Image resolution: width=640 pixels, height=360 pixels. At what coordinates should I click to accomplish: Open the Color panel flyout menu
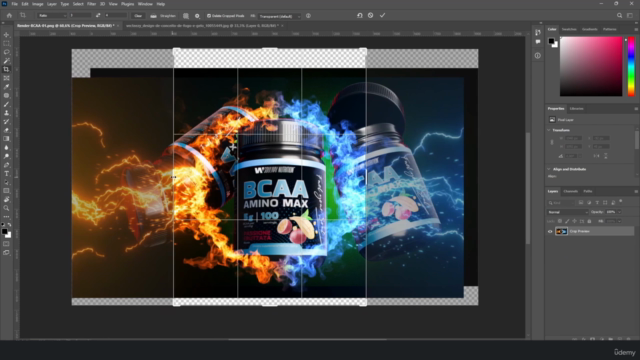coord(636,29)
